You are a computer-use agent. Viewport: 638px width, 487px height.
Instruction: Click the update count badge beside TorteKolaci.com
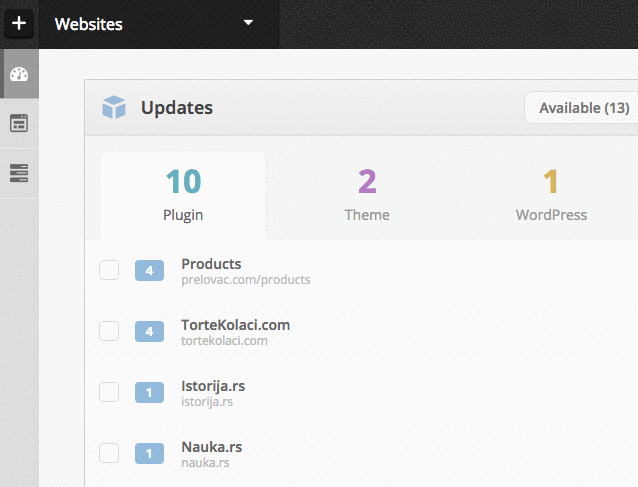coord(149,331)
